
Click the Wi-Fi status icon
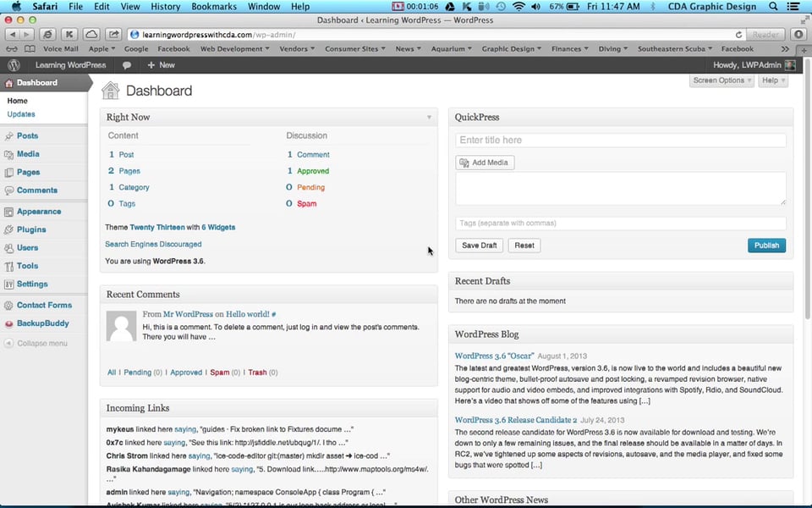tap(518, 7)
